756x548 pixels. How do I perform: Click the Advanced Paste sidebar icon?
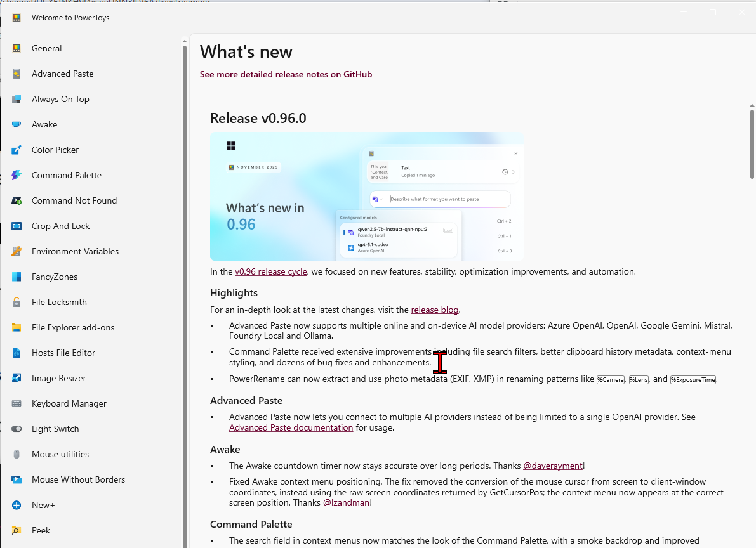17,74
